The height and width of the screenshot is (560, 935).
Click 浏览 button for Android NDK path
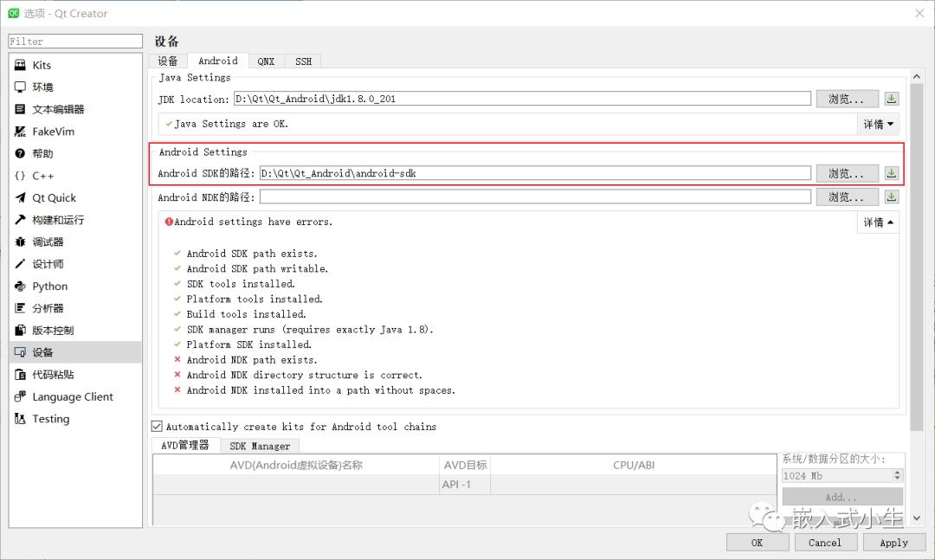(x=847, y=196)
